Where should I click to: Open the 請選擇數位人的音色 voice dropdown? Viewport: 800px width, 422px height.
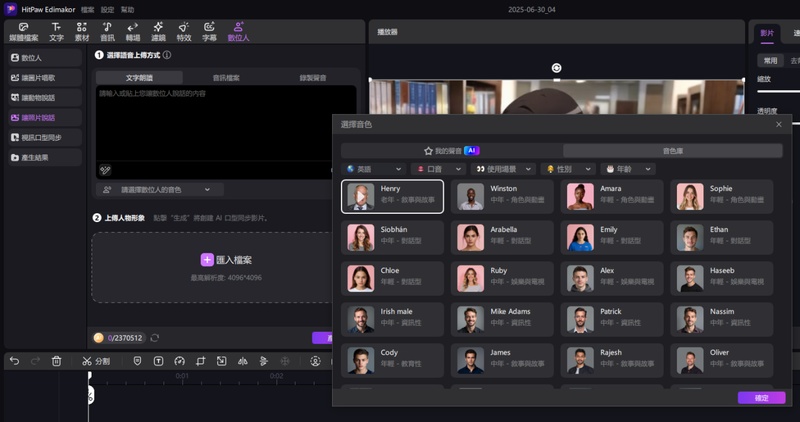160,189
